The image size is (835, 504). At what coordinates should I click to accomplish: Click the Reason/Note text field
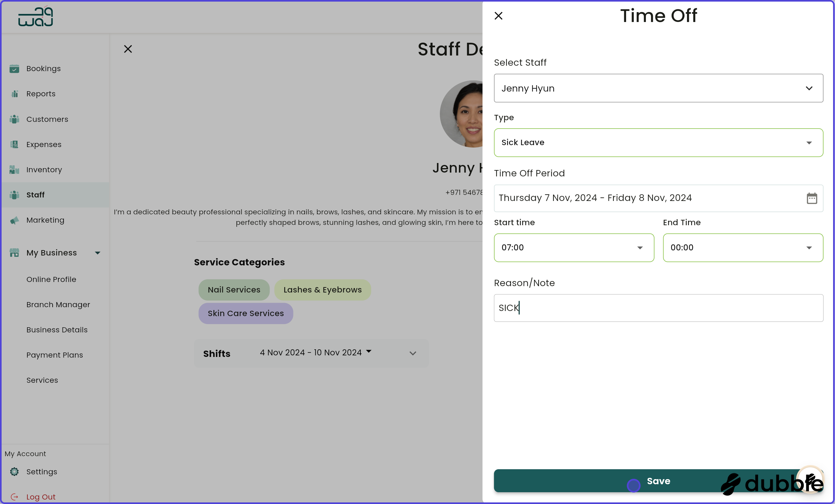pyautogui.click(x=658, y=308)
